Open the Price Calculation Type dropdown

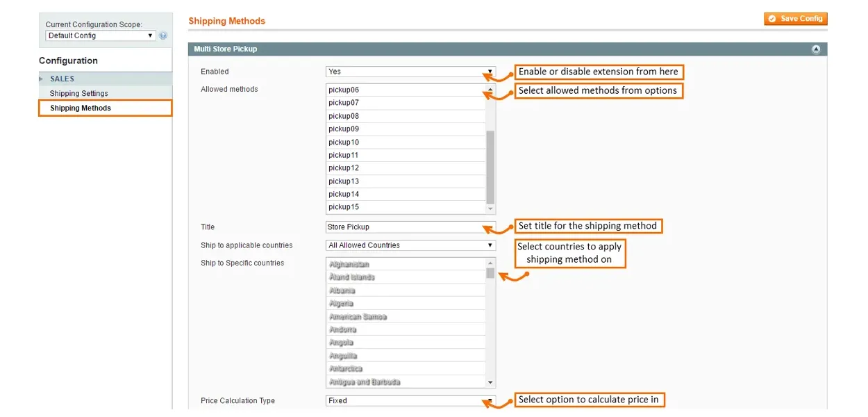[x=410, y=401]
